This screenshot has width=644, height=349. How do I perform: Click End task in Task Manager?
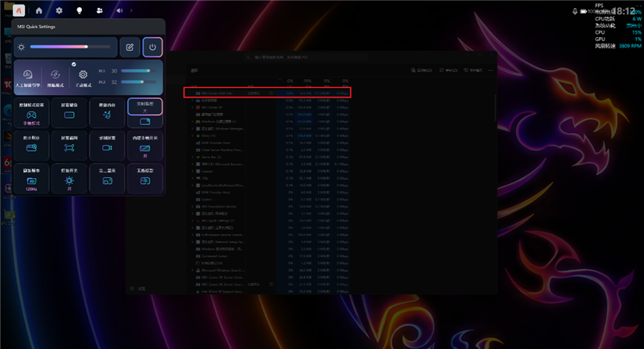[x=448, y=70]
